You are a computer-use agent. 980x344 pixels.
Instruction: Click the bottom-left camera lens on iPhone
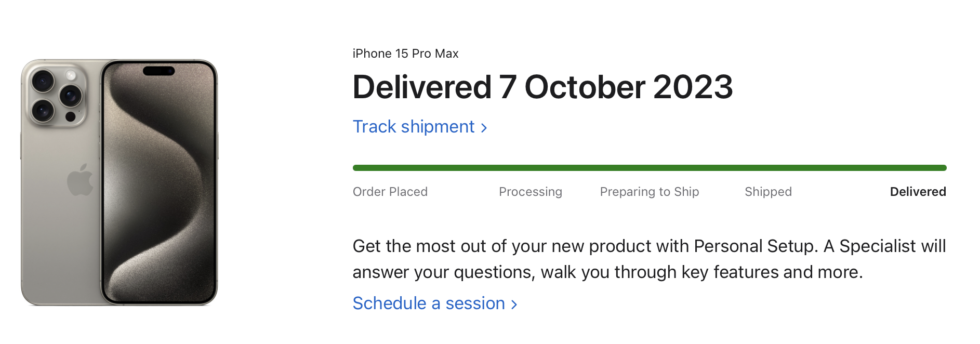click(x=43, y=110)
